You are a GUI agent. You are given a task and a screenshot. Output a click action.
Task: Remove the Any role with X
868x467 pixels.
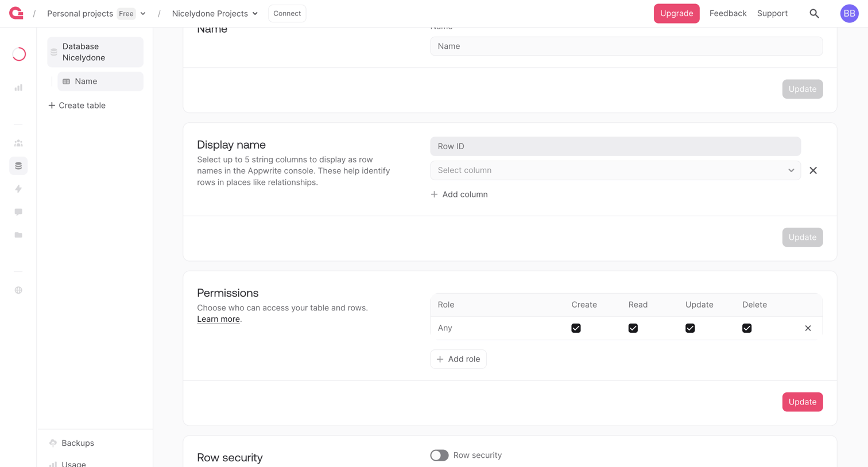[808, 328]
